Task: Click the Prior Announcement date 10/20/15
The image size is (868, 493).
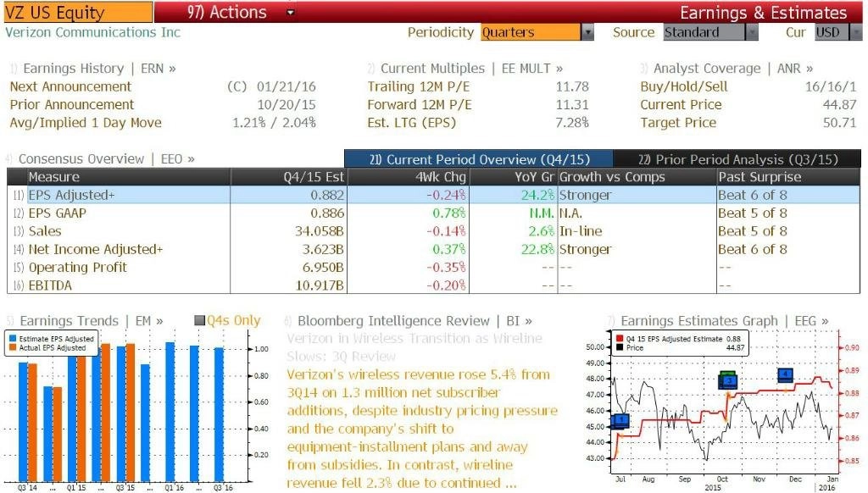Action: [287, 105]
